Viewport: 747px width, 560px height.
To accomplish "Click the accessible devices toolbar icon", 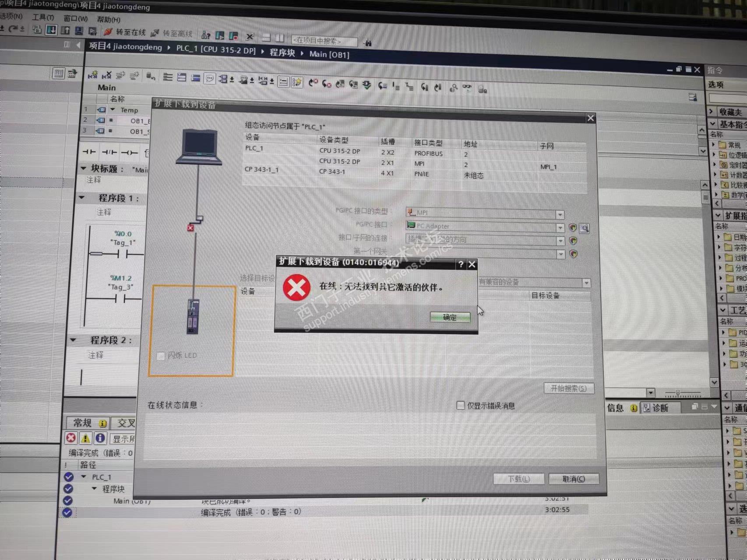I will tap(205, 35).
